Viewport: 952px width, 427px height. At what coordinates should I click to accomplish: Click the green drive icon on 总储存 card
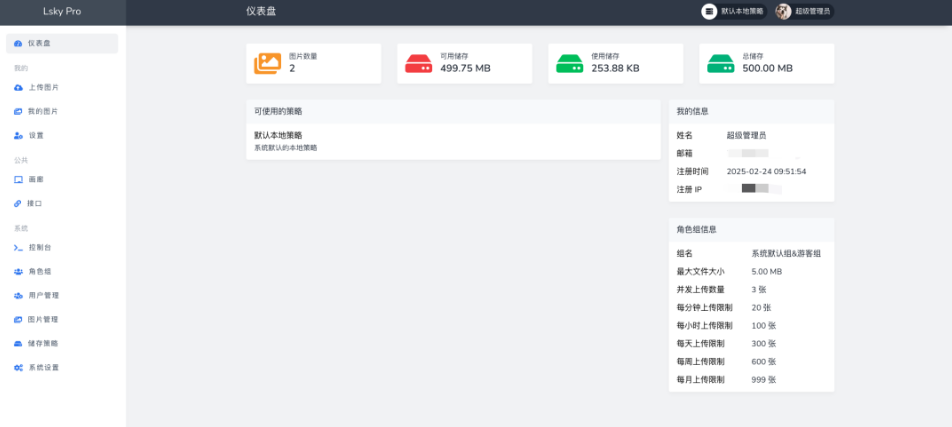[x=721, y=64]
